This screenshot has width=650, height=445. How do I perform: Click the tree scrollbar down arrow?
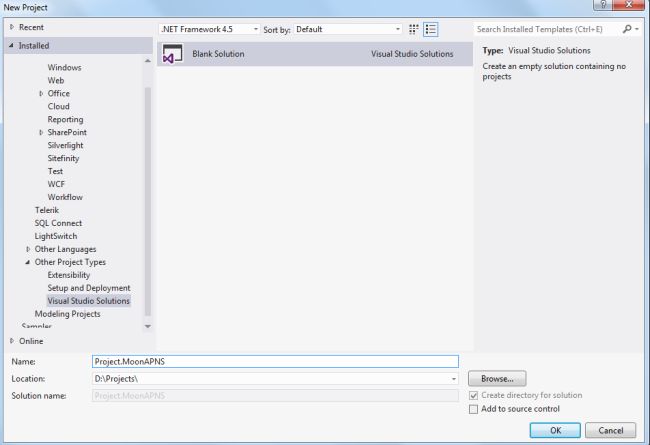[148, 326]
